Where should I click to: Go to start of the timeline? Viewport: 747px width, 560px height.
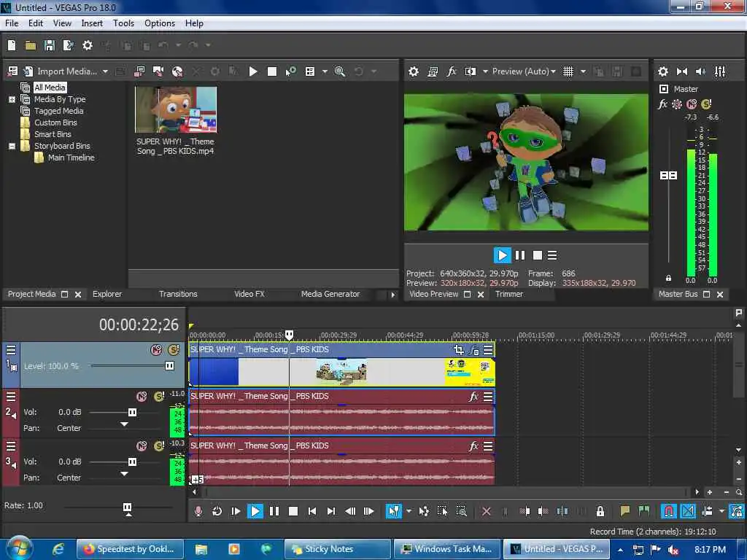312,511
